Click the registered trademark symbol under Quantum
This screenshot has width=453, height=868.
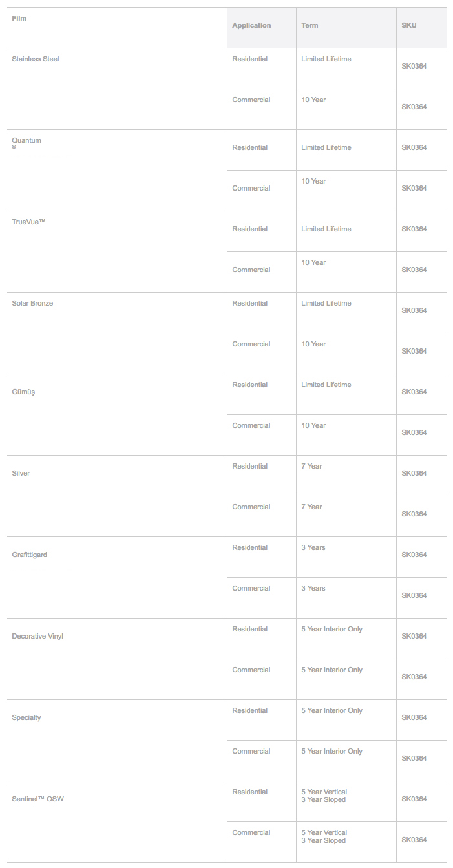(14, 147)
